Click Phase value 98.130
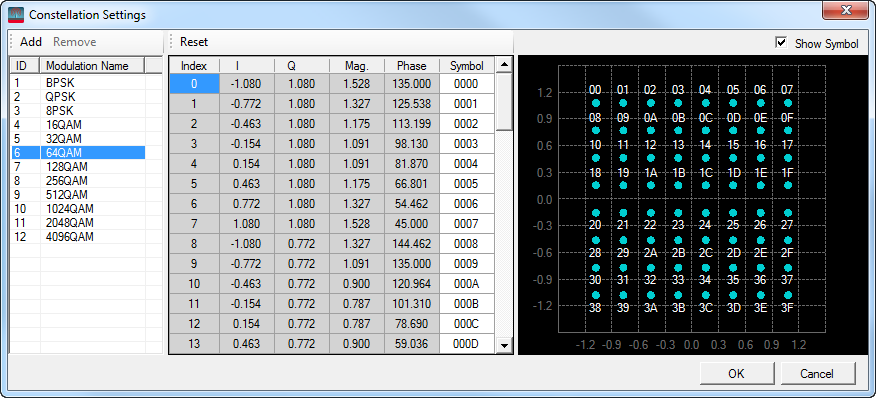 [x=412, y=144]
